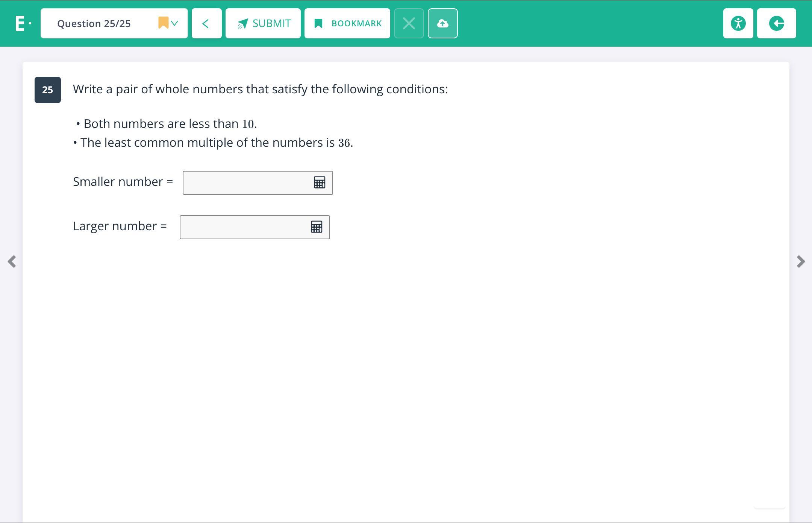Click the cloud upload icon
Image resolution: width=812 pixels, height=523 pixels.
tap(442, 23)
